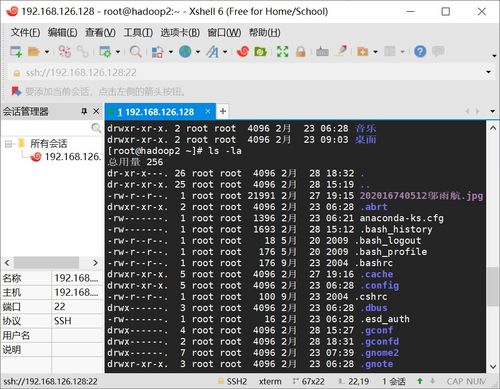Screen dimensions: 500x389
Task: Close the 192.168.126.128 session tab
Action: click(x=208, y=111)
